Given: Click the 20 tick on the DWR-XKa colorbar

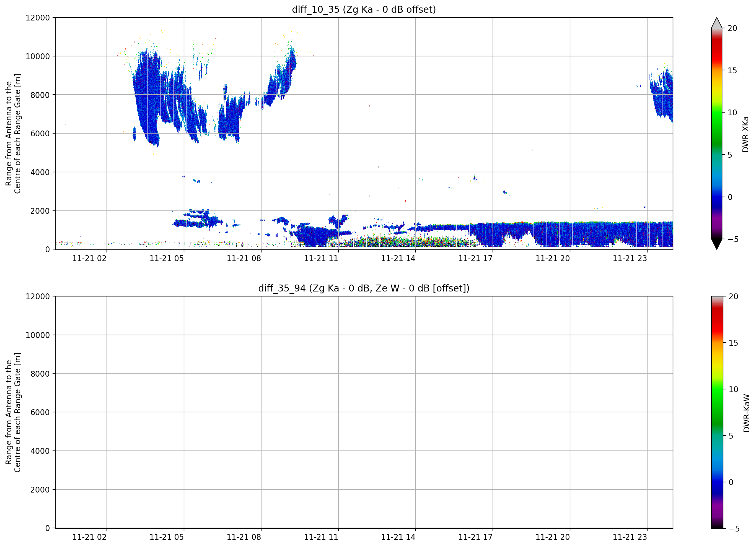Looking at the screenshot, I should tap(732, 28).
